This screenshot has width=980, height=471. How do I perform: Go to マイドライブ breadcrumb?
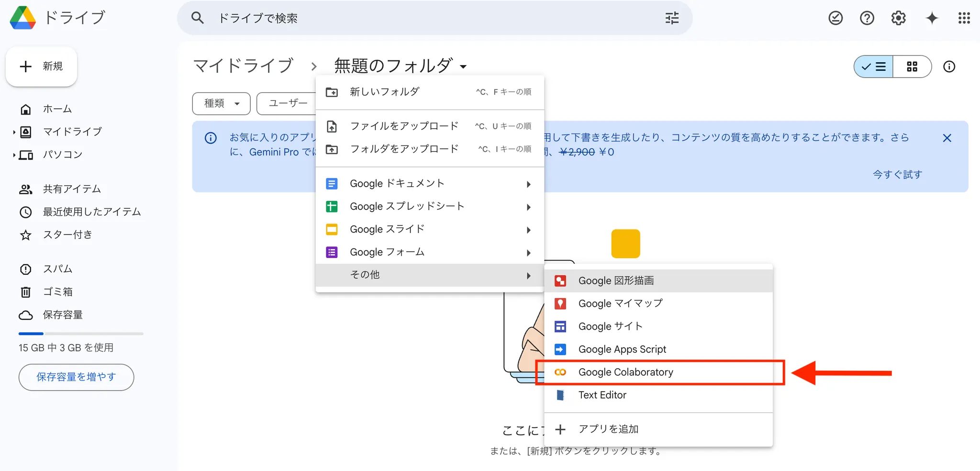pos(243,66)
